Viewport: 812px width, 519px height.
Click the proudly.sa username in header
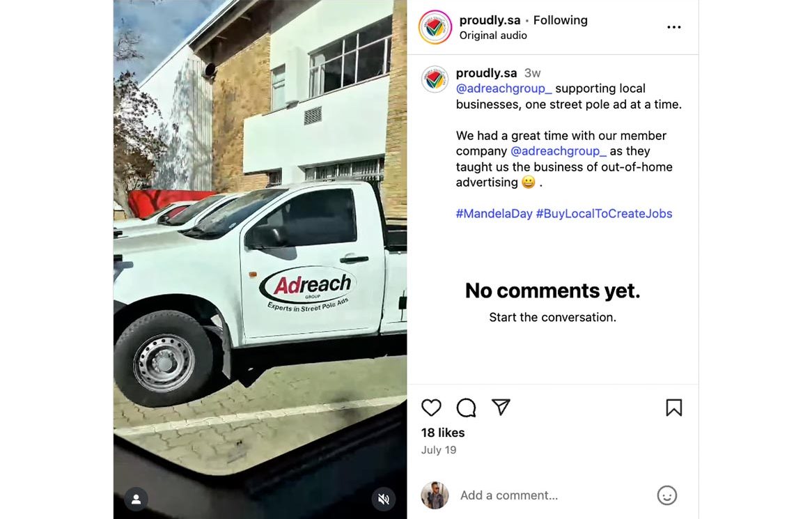point(490,20)
